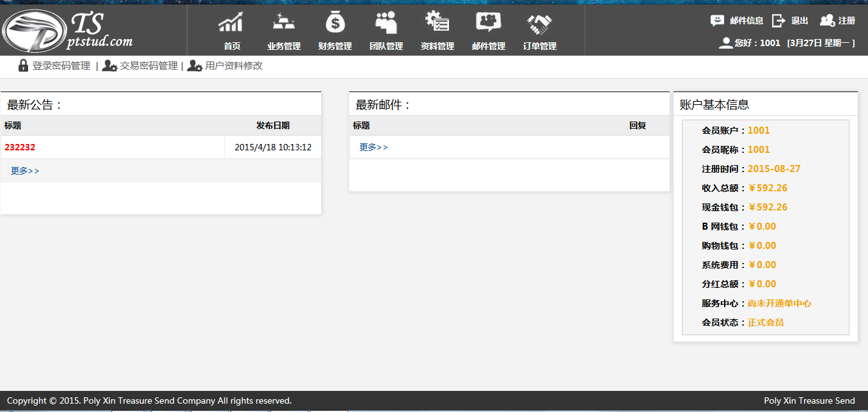Click date cell 2015/4/18 10:13:12
Viewport: 868px width, 412px height.
[x=273, y=147]
